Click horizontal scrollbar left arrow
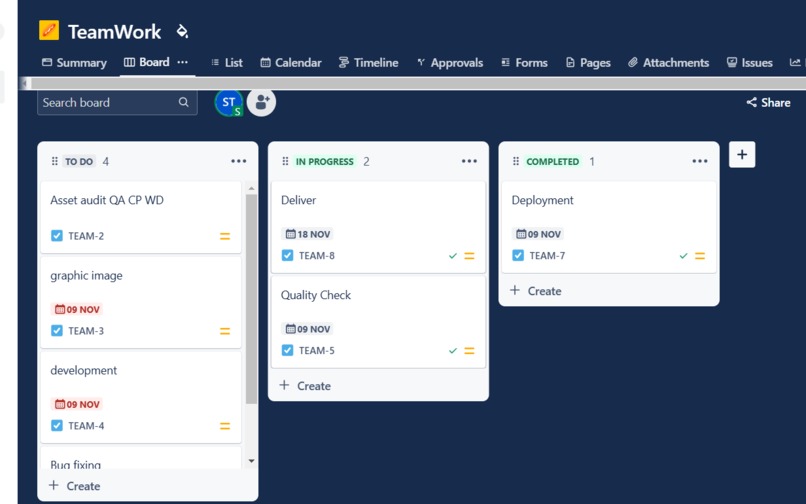The width and height of the screenshot is (806, 504). click(24, 83)
